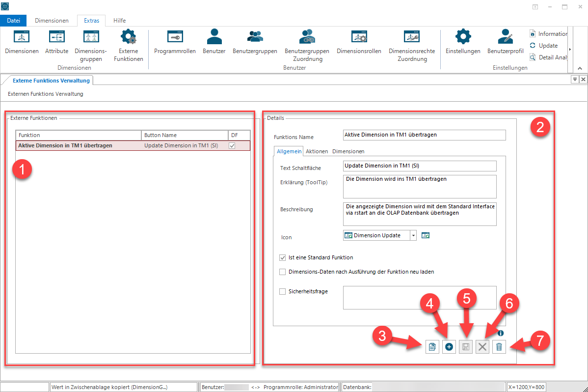Click the cancel X button in Details
588x392 pixels.
[x=482, y=347]
